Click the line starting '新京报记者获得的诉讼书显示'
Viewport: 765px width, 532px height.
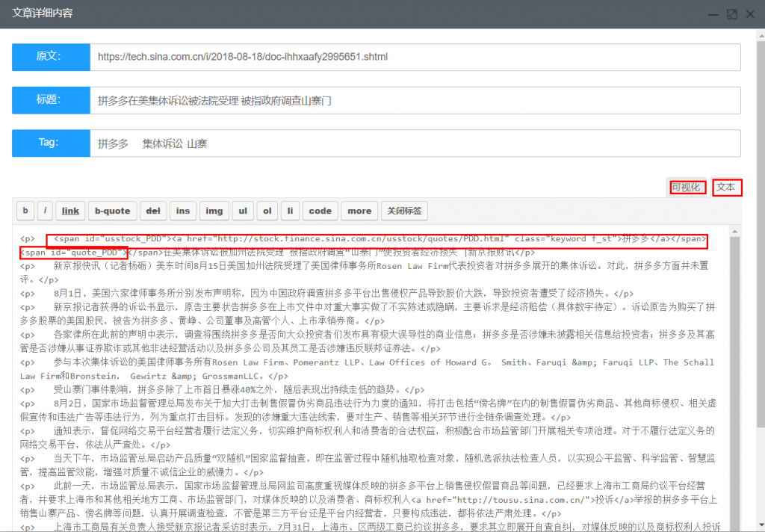point(368,314)
